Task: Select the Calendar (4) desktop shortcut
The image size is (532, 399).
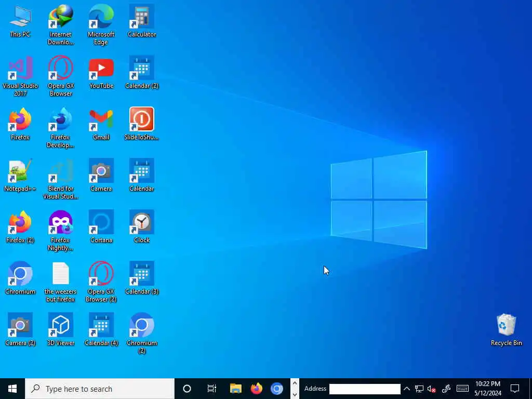Action: tap(101, 330)
